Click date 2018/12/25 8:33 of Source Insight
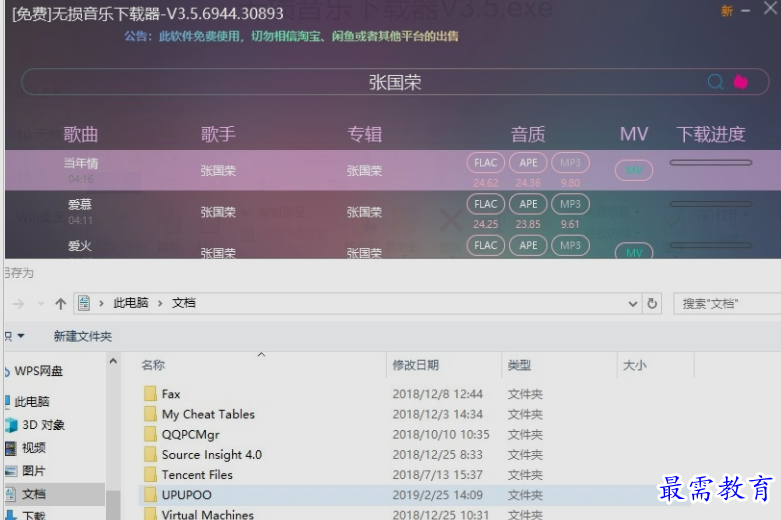Viewport: 781px width, 520px height. [437, 455]
